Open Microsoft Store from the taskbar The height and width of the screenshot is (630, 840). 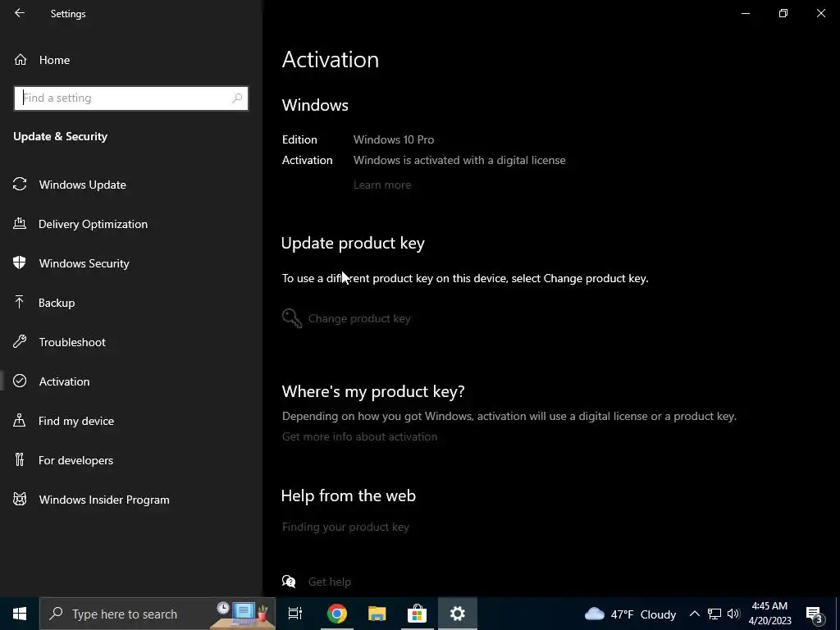(x=417, y=614)
